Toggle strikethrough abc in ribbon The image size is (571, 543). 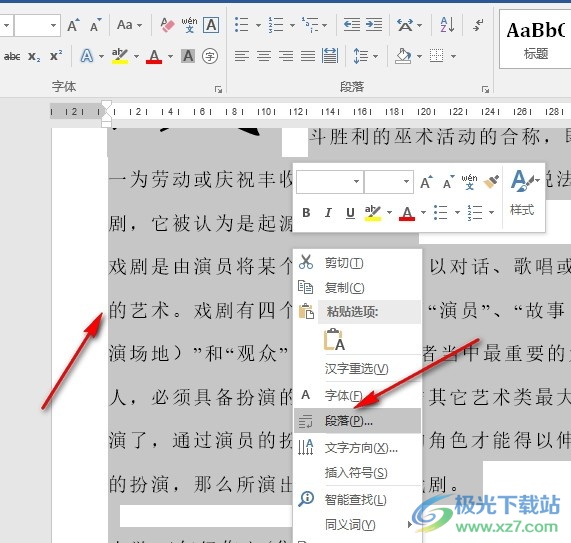[12, 56]
